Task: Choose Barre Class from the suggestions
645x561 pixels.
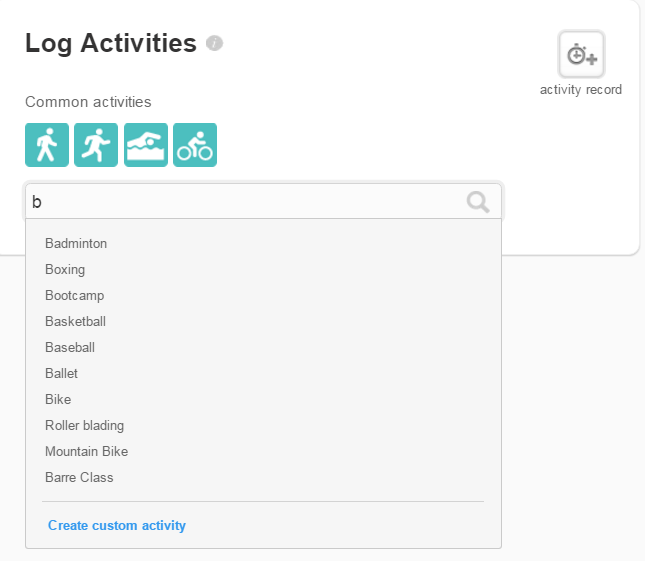Action: [x=79, y=477]
